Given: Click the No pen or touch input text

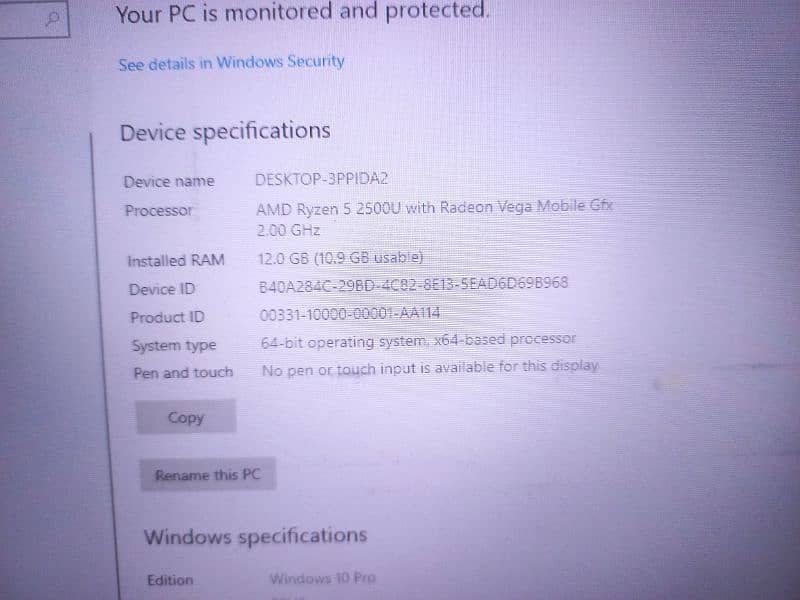Looking at the screenshot, I should [x=430, y=369].
